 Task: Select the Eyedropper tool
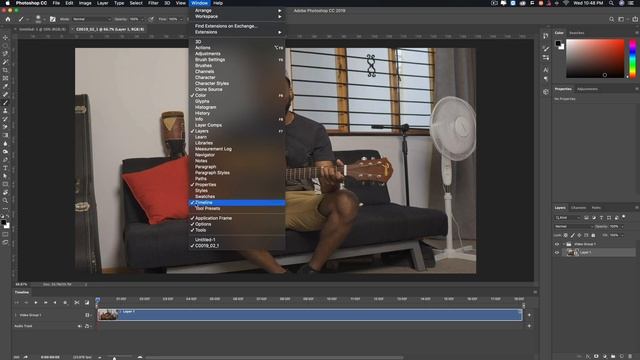tap(5, 87)
